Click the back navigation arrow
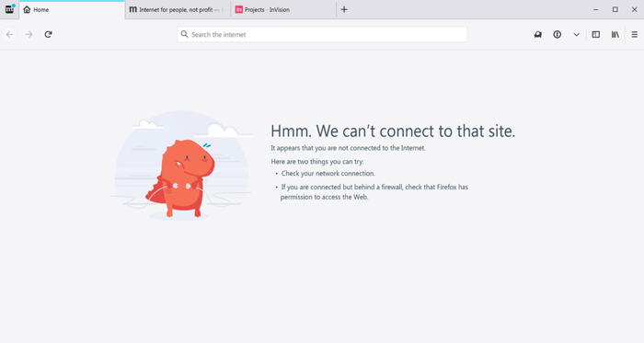644x343 pixels. (10, 34)
